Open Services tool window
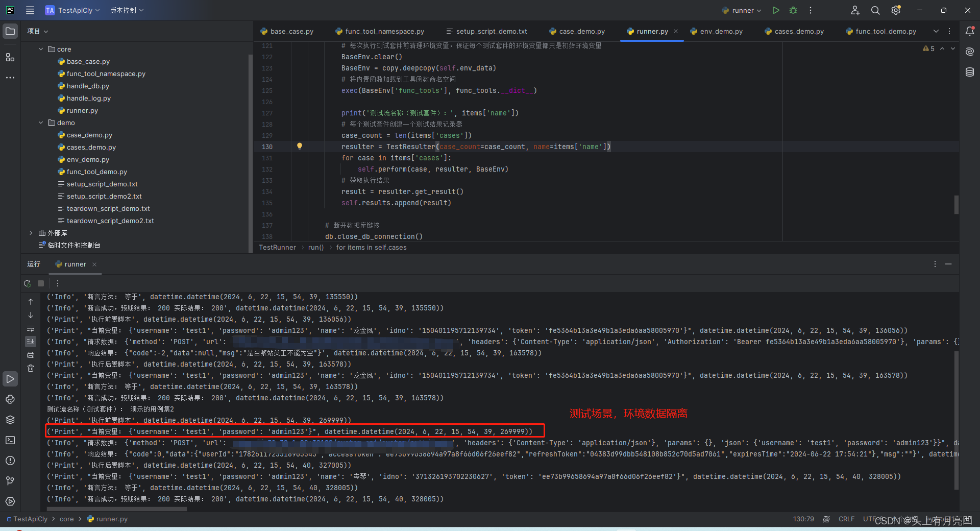This screenshot has width=980, height=531. pyautogui.click(x=10, y=501)
